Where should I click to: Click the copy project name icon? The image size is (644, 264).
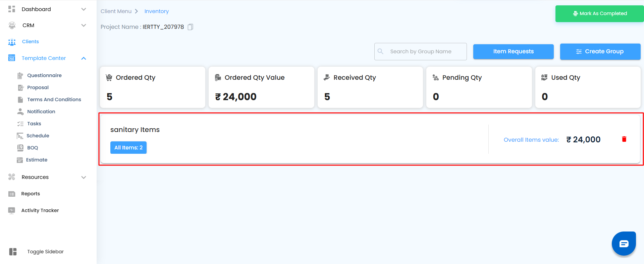pyautogui.click(x=190, y=27)
